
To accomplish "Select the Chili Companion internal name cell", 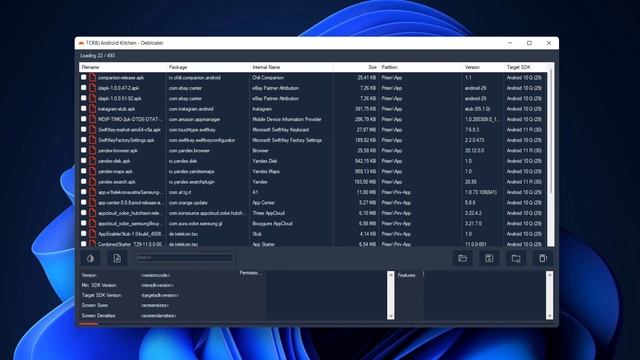I will tap(268, 78).
